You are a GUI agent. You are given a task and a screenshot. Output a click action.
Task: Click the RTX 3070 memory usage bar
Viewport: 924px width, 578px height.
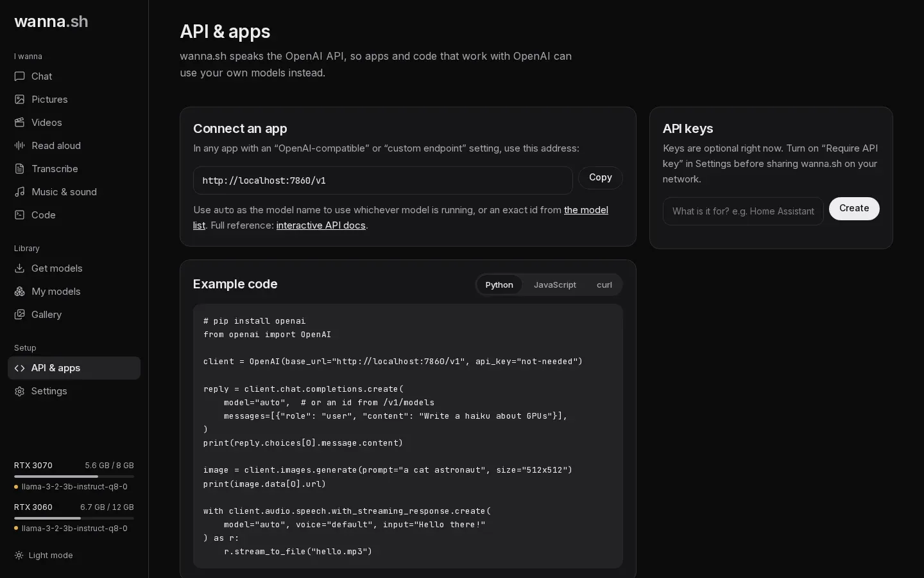coord(74,477)
